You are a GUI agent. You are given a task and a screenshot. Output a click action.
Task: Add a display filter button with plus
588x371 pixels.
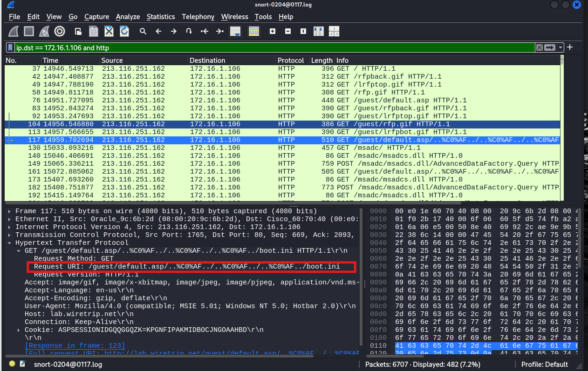click(x=570, y=47)
